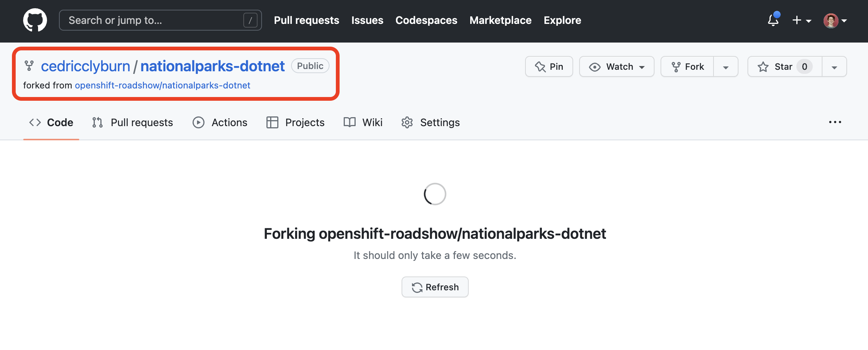The width and height of the screenshot is (868, 350).
Task: Open the notifications bell
Action: click(773, 19)
